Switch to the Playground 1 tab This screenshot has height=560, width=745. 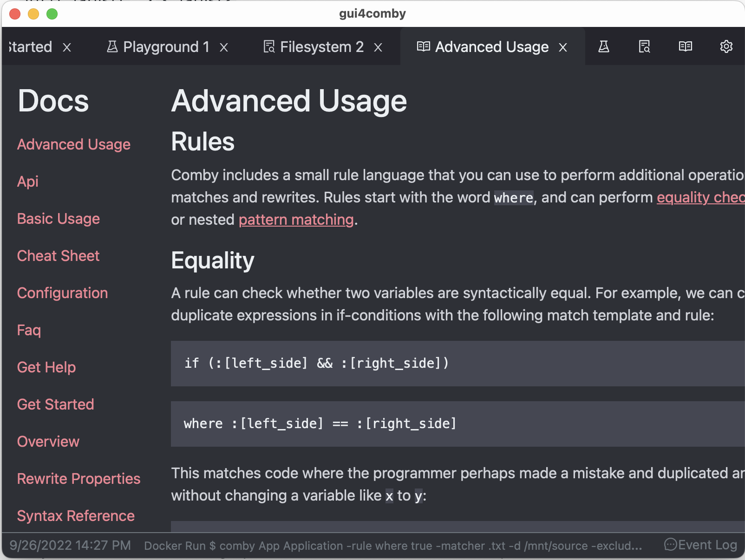tap(166, 46)
